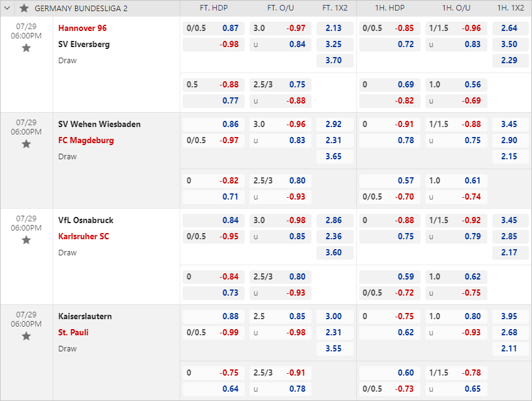
Task: Bet Kaiserslautern 1H 1X2 at 3.95
Action: click(510, 317)
